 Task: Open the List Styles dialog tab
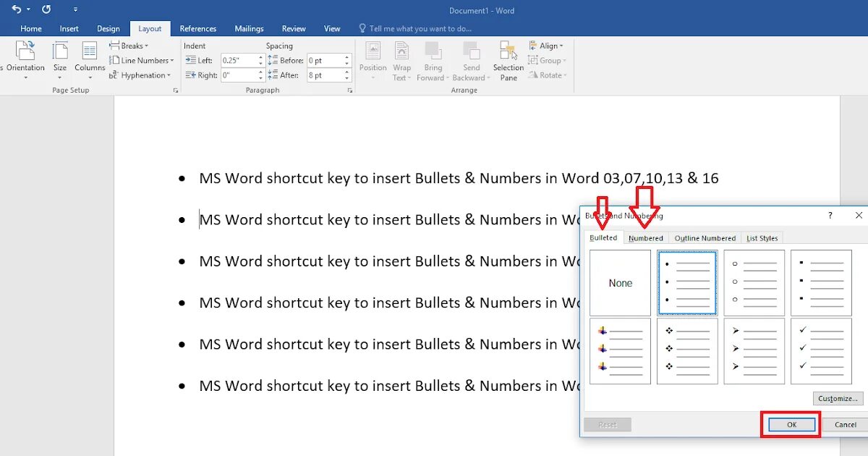(x=762, y=238)
